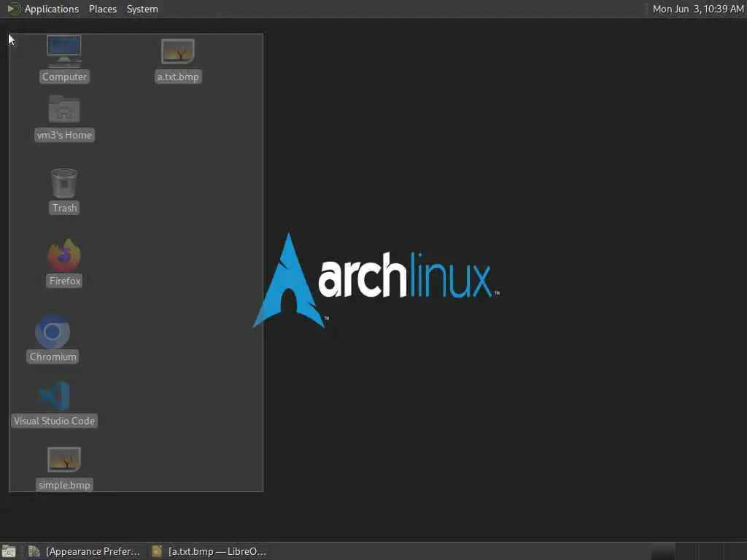Screen dimensions: 747x560
Task: Click the MATE logo icon in top panel
Action: tap(13, 9)
